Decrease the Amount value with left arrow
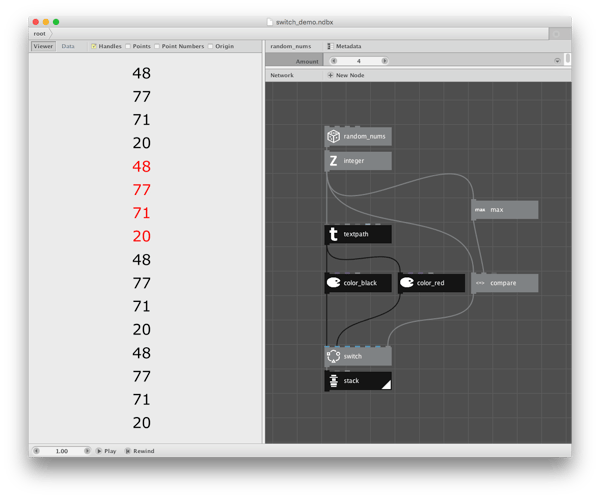Screen dimensions: 600x498 click(x=334, y=61)
